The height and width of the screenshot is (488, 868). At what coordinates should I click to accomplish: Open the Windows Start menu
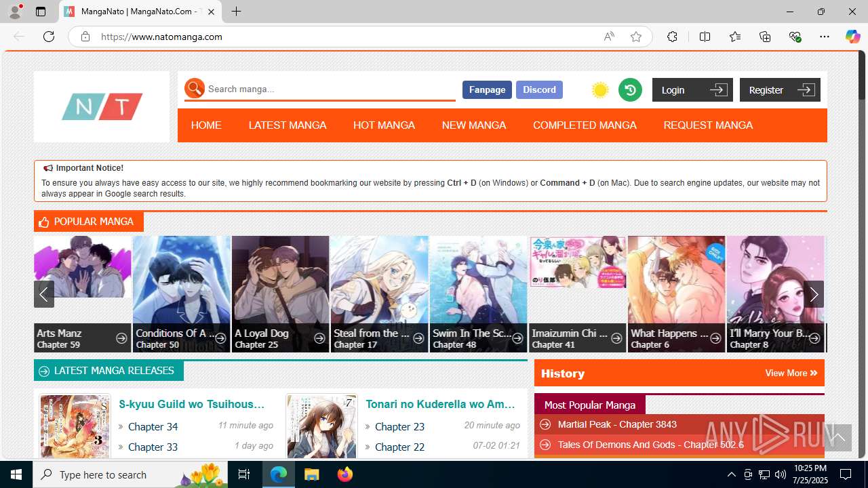(16, 474)
